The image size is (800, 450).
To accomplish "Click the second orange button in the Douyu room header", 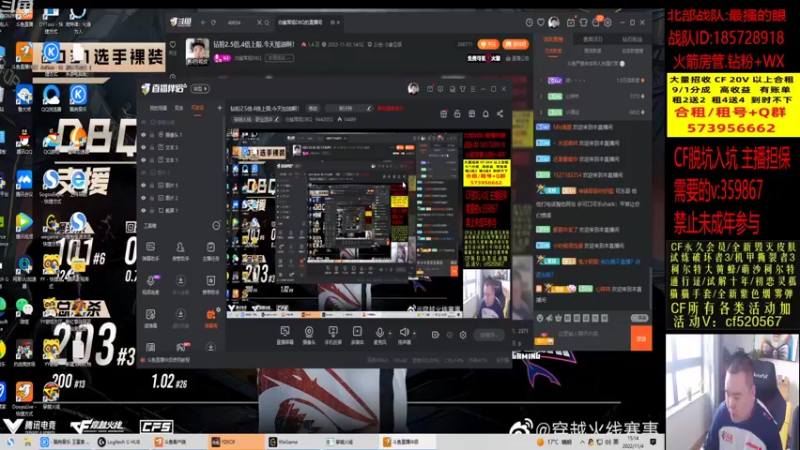I will pos(515,44).
